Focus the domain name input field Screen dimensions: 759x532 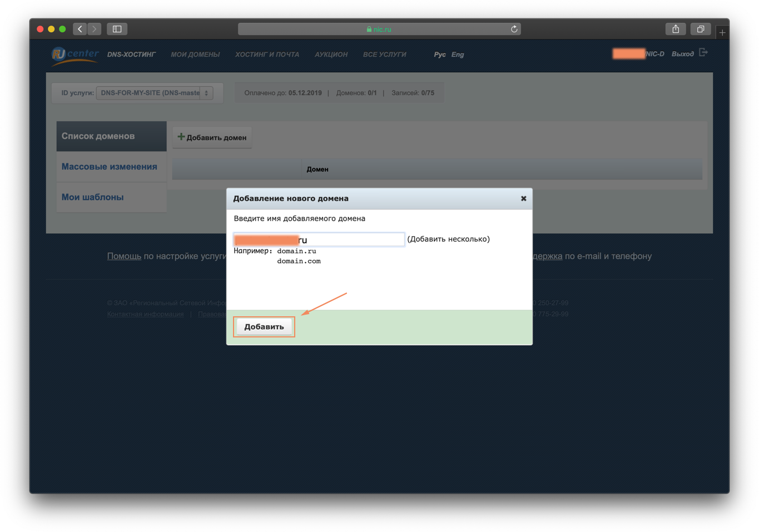click(x=319, y=240)
